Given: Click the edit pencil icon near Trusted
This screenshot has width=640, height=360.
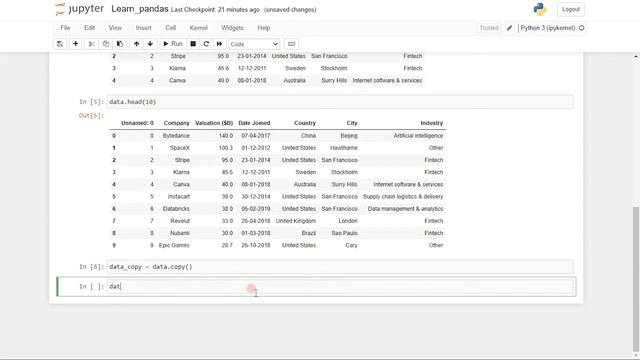Looking at the screenshot, I should [x=509, y=28].
